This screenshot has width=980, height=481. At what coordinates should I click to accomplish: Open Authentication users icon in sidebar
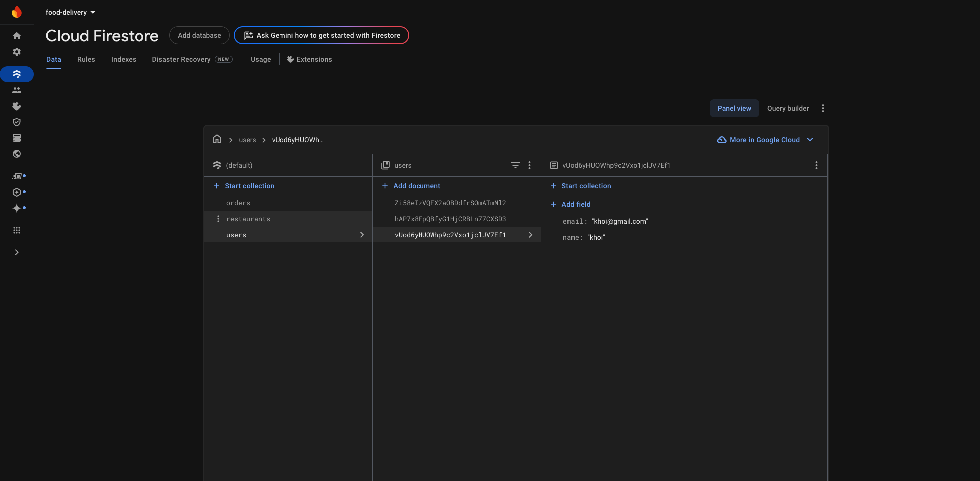point(17,90)
